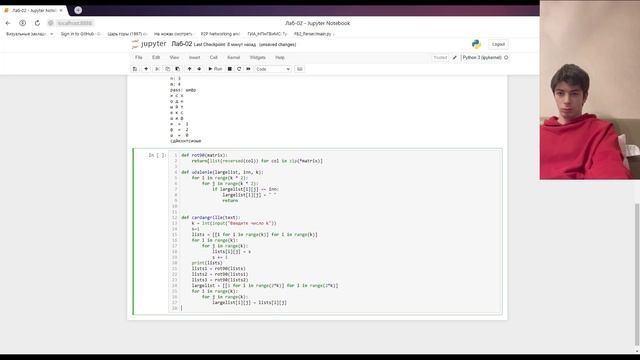Click the In [ ]: cell prompt
640x360 pixels.
click(157, 155)
